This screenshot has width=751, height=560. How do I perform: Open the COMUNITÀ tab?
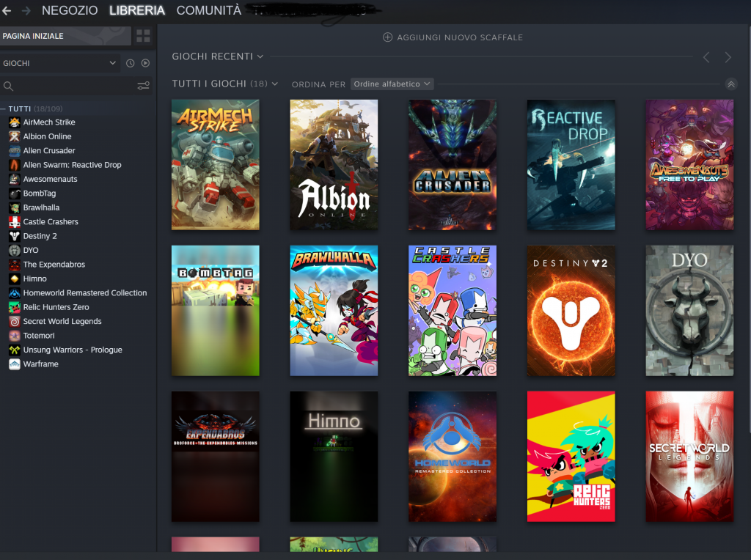coord(208,10)
